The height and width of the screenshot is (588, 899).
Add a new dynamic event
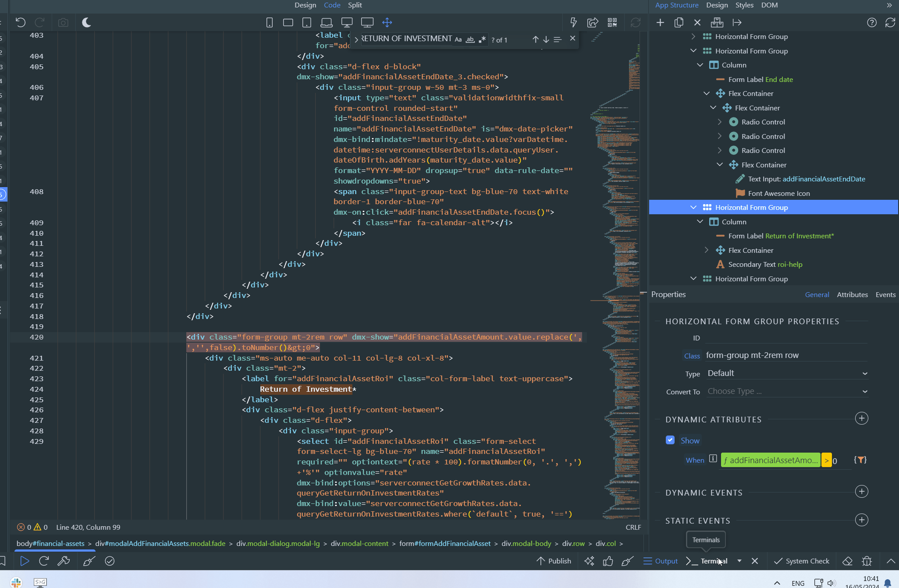pos(862,492)
